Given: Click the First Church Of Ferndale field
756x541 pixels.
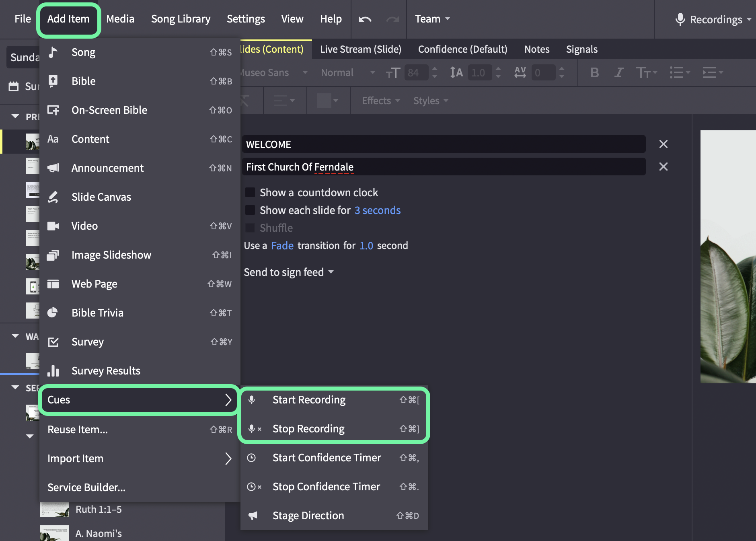Looking at the screenshot, I should tap(444, 167).
